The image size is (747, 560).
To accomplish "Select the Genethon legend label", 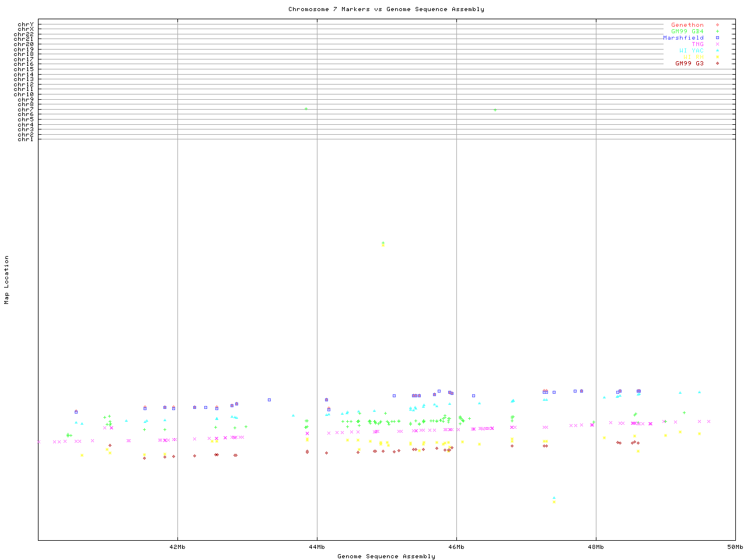I will pos(687,25).
